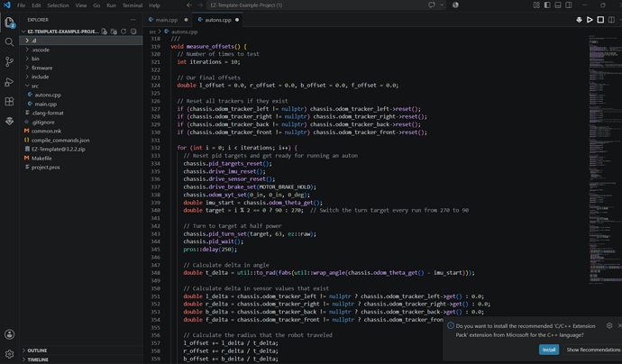Image resolution: width=622 pixels, height=364 pixels.
Task: Expand the .d folder
Action: pyautogui.click(x=81, y=41)
